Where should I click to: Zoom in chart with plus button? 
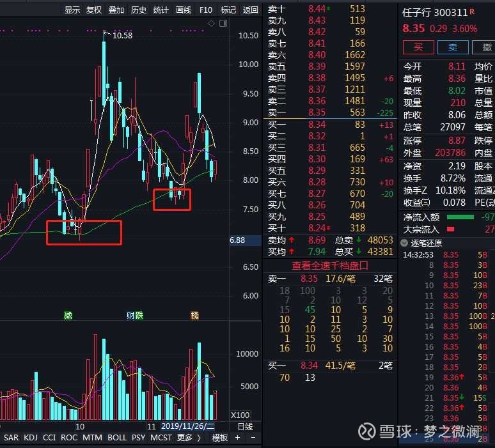point(237,438)
